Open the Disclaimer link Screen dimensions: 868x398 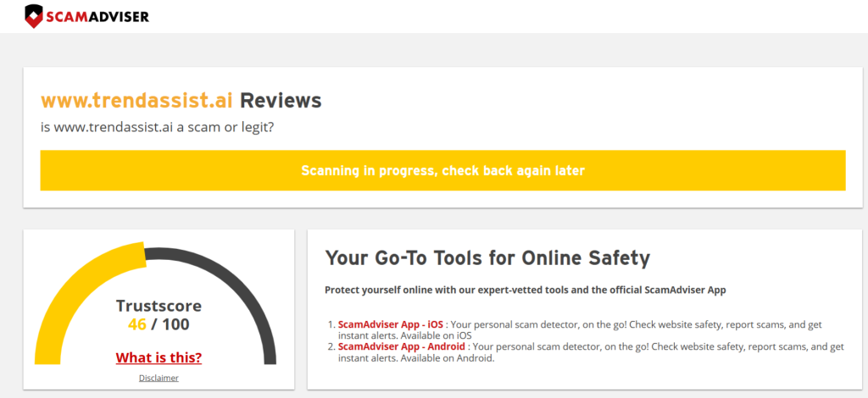pos(159,378)
